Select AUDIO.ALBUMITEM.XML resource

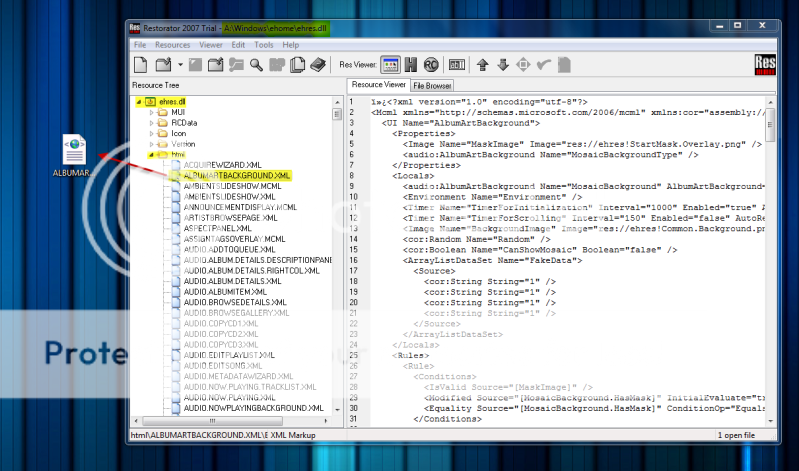pos(225,292)
